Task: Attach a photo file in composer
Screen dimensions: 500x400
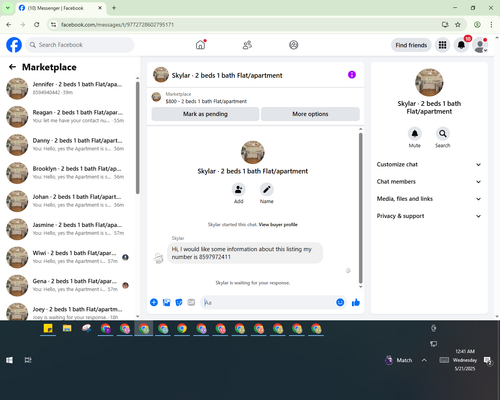Action: (166, 302)
